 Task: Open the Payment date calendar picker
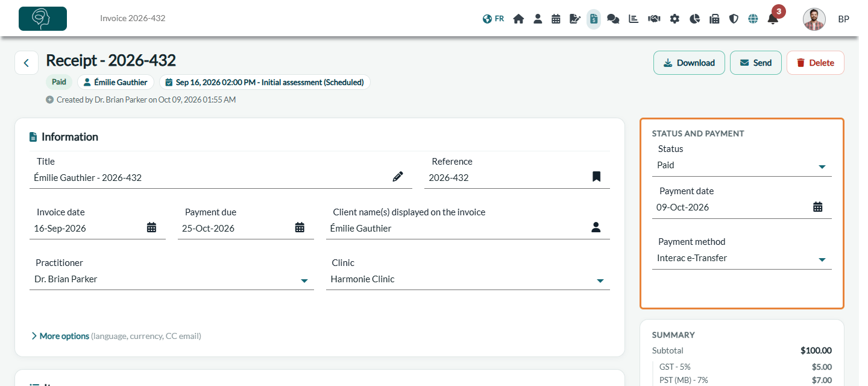click(x=818, y=207)
